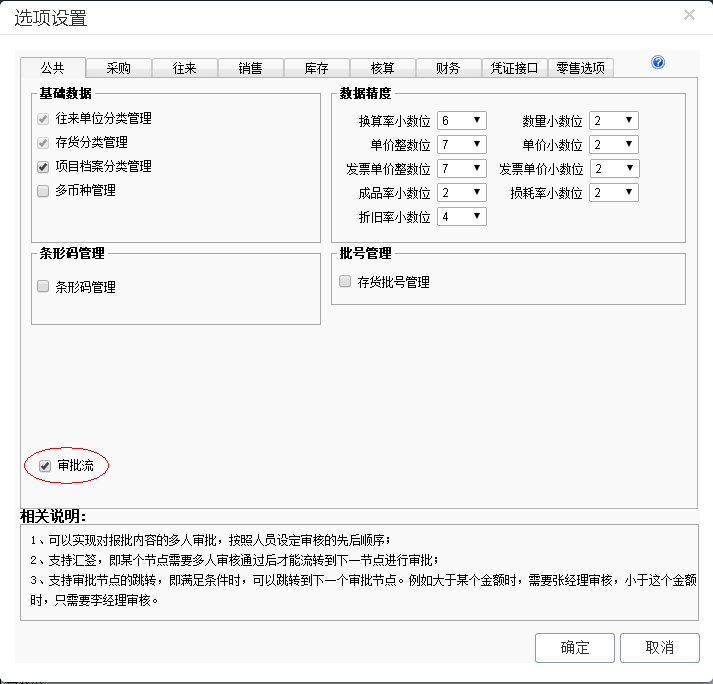Switch to the 采购 tab
Viewport: 713px width, 684px height.
pos(118,68)
